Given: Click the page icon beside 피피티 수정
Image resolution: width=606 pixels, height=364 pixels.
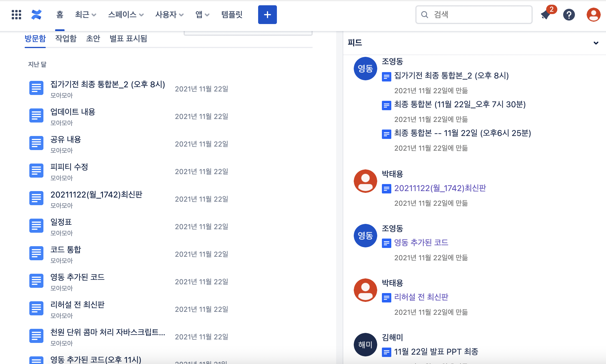Looking at the screenshot, I should [x=36, y=171].
